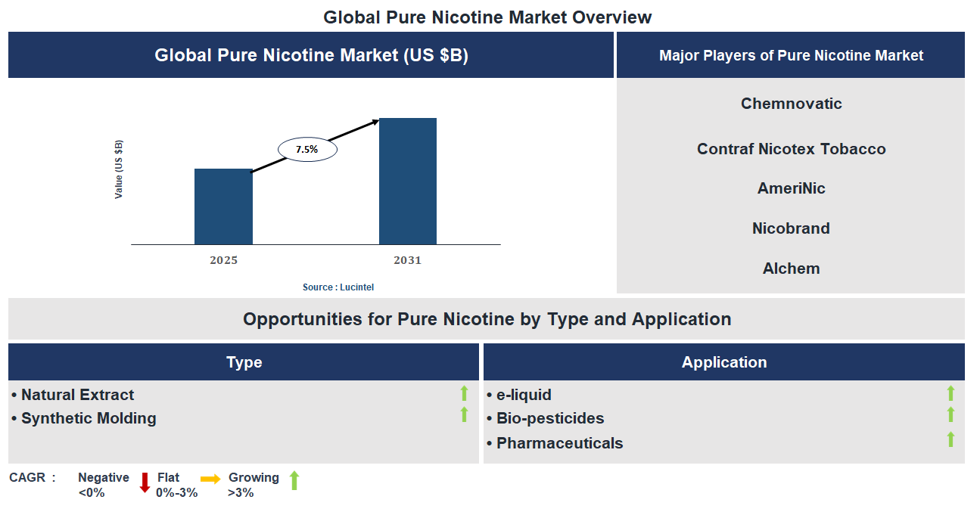
Task: Click the Source: Lucintel attribution text
Action: tap(338, 287)
